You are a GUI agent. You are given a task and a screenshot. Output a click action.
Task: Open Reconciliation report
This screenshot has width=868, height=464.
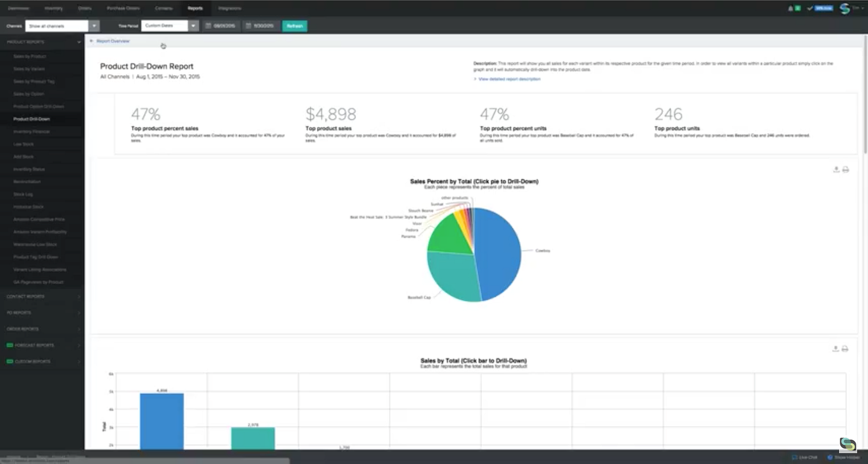tap(27, 181)
